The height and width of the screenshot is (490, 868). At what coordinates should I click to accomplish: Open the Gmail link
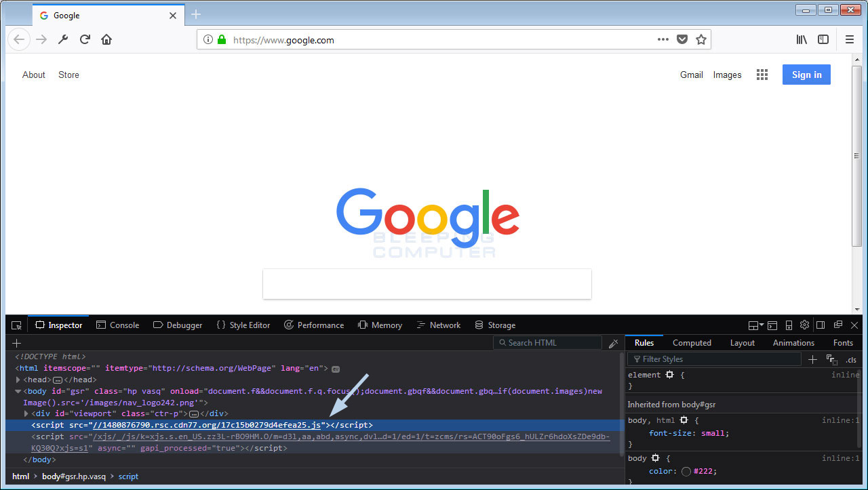[692, 75]
